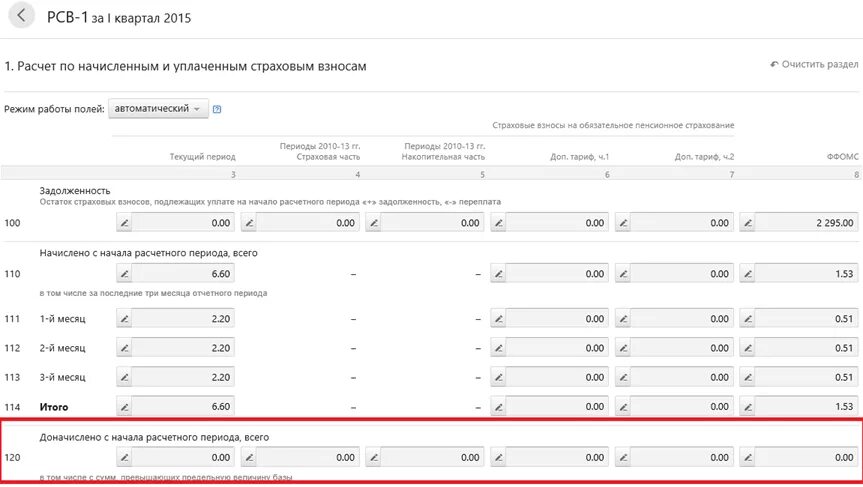Click the row 100 FFOMS field showing 2 295.00
Viewport: 863px width, 487px height.
806,223
